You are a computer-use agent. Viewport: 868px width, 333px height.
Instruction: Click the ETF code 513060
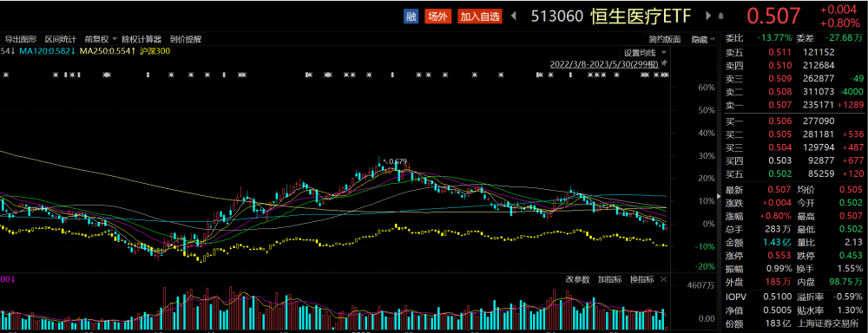coord(557,16)
